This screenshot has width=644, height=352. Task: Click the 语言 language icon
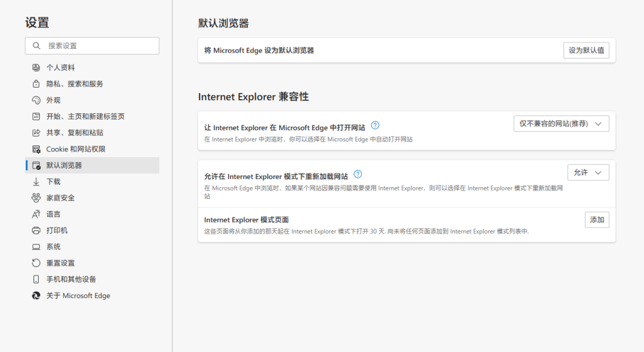coord(36,214)
